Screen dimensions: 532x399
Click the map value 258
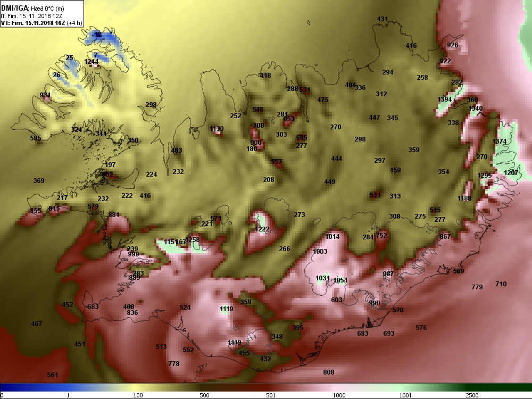tap(422, 78)
